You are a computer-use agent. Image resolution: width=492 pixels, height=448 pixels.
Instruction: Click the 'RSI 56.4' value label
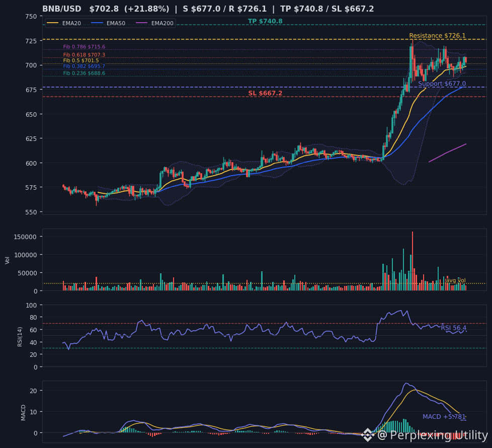pyautogui.click(x=453, y=328)
